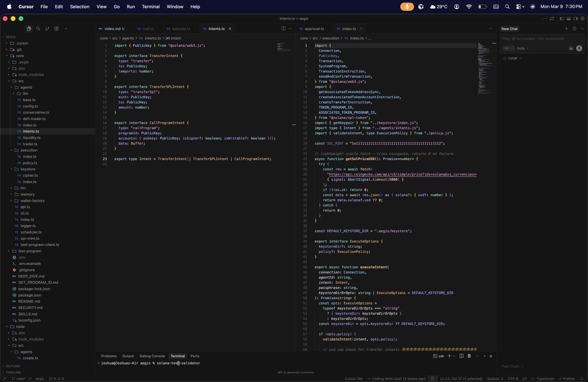Change the UTF-8 encoding status item
This screenshot has width=588, height=382.
point(513,379)
